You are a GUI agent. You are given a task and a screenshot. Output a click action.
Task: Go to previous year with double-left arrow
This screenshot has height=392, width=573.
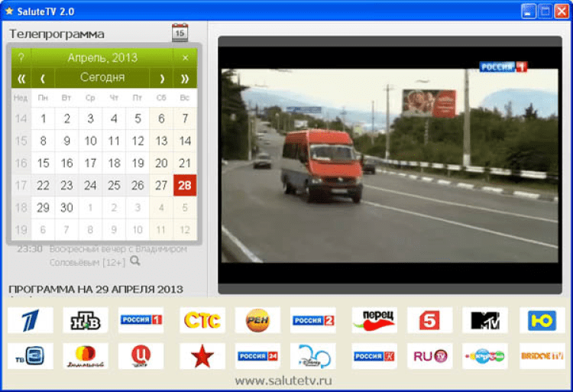tap(21, 78)
